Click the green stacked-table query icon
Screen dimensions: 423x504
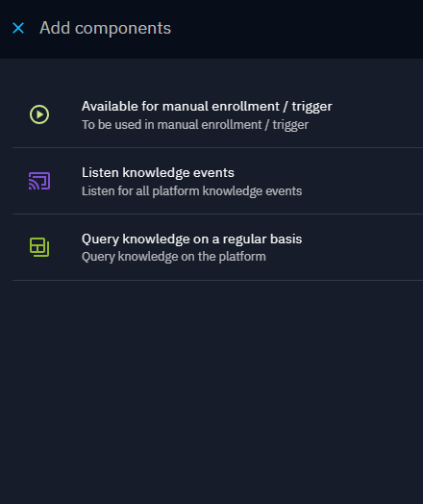[39, 247]
